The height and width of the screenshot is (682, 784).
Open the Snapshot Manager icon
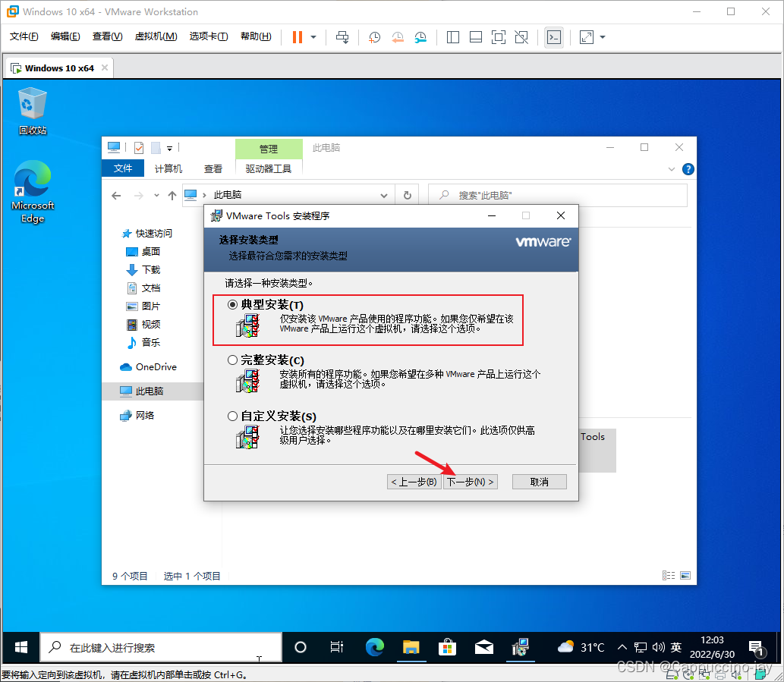(x=421, y=37)
